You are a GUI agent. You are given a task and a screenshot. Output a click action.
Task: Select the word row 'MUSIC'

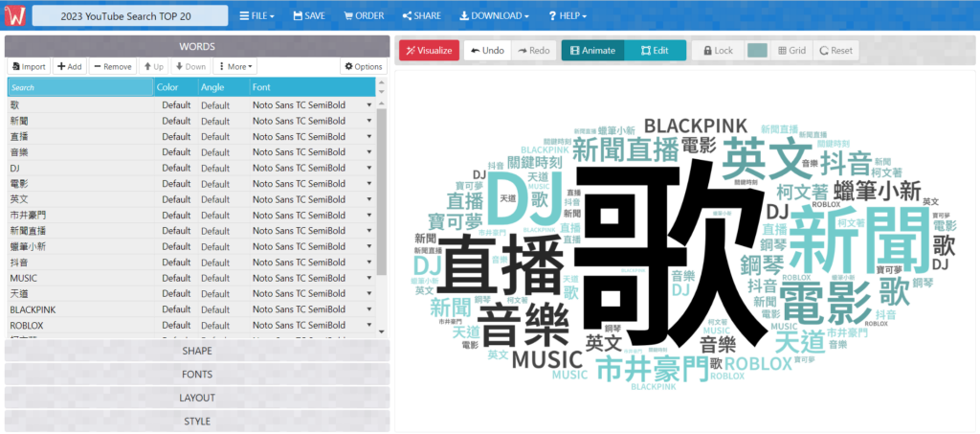pyautogui.click(x=191, y=278)
